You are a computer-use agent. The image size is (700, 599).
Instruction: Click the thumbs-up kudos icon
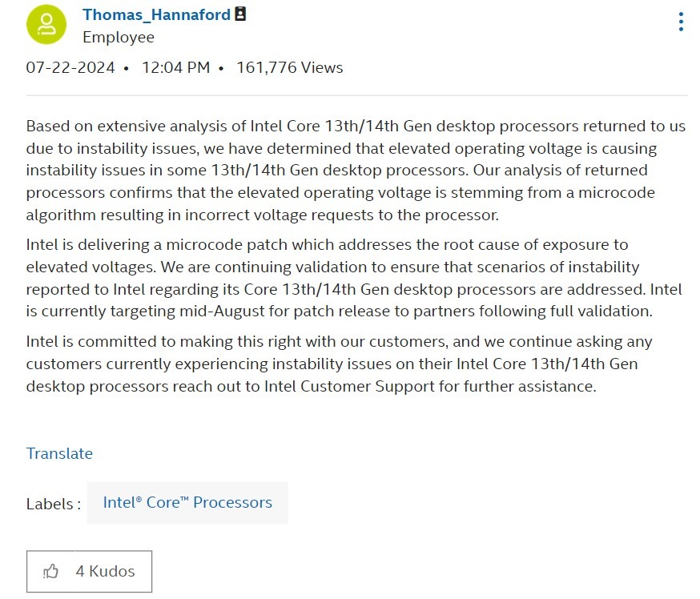[x=51, y=572]
